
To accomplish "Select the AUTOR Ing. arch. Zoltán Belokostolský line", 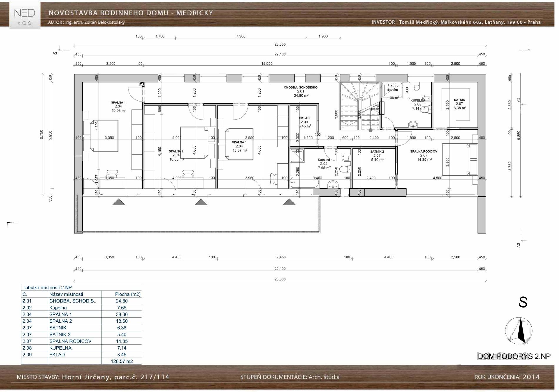I will 86,22.
